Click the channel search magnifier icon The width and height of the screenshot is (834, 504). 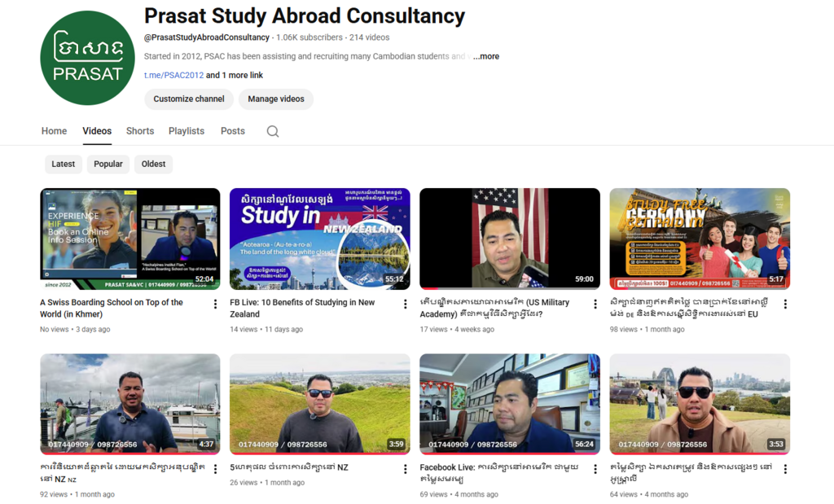pos(273,131)
